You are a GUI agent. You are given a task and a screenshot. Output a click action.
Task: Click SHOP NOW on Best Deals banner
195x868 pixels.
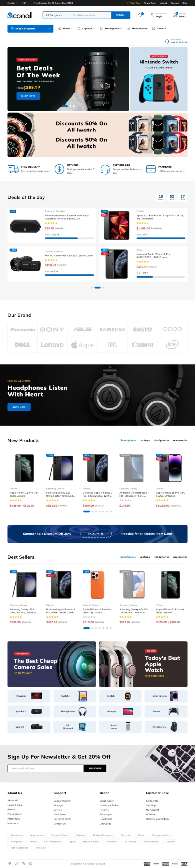click(28, 96)
